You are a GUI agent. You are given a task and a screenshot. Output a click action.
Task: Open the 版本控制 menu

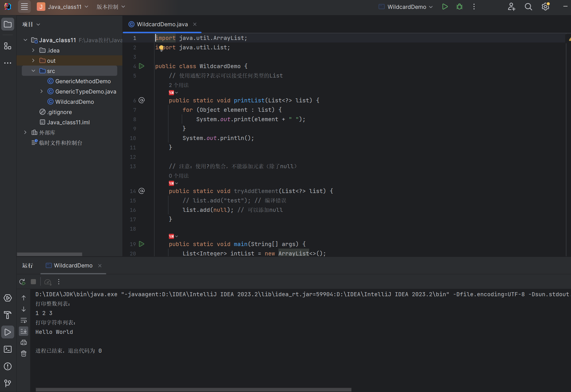click(110, 7)
